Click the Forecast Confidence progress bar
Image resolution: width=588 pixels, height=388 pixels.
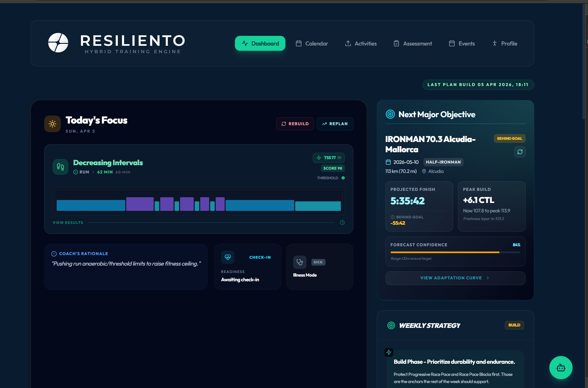455,252
